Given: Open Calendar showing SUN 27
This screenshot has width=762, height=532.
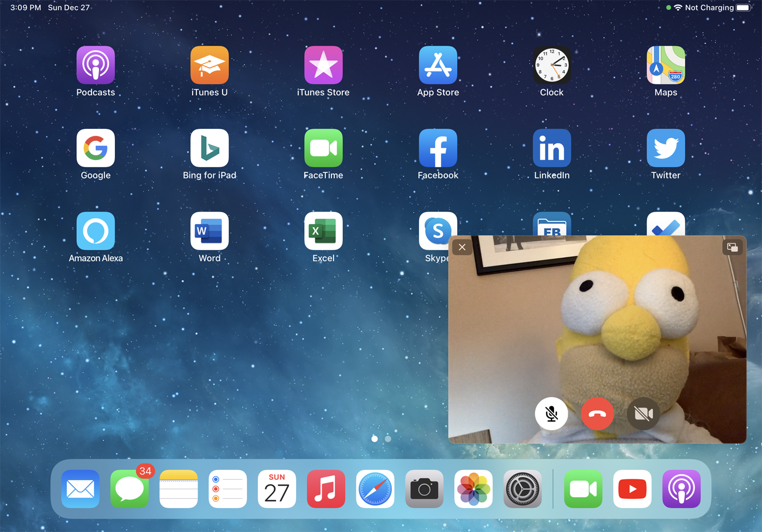Looking at the screenshot, I should point(276,489).
